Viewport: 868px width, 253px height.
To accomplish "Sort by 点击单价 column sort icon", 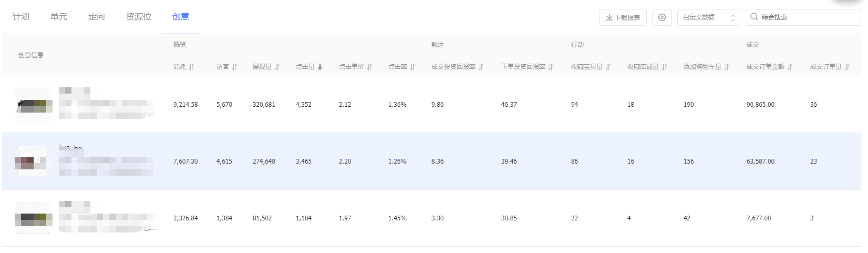I will 369,67.
